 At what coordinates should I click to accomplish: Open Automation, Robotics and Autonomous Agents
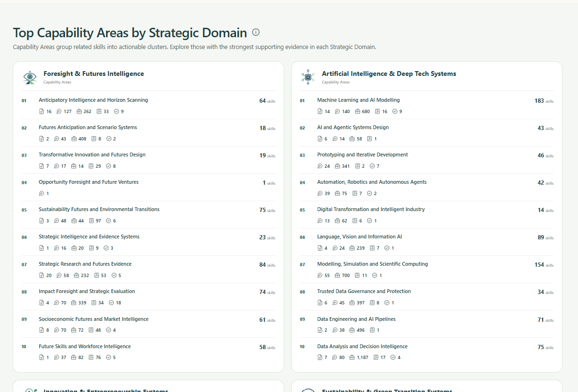pyautogui.click(x=372, y=182)
